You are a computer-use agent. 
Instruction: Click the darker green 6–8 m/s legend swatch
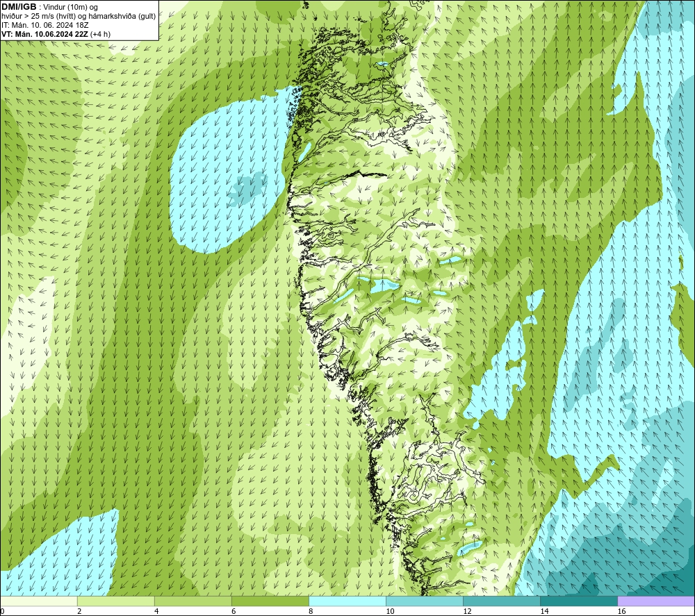pyautogui.click(x=270, y=601)
